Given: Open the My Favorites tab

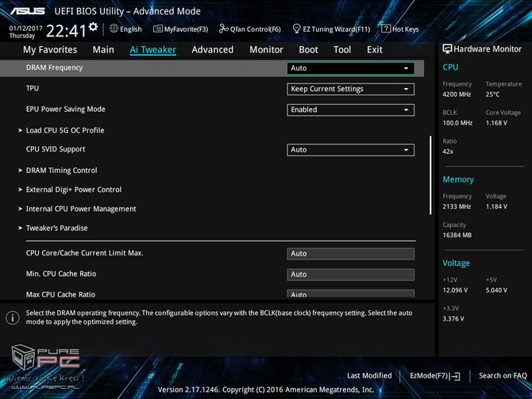Looking at the screenshot, I should pos(50,50).
